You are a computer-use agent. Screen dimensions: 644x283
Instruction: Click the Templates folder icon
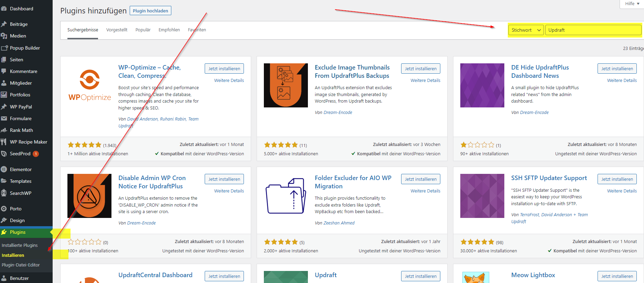point(4,181)
